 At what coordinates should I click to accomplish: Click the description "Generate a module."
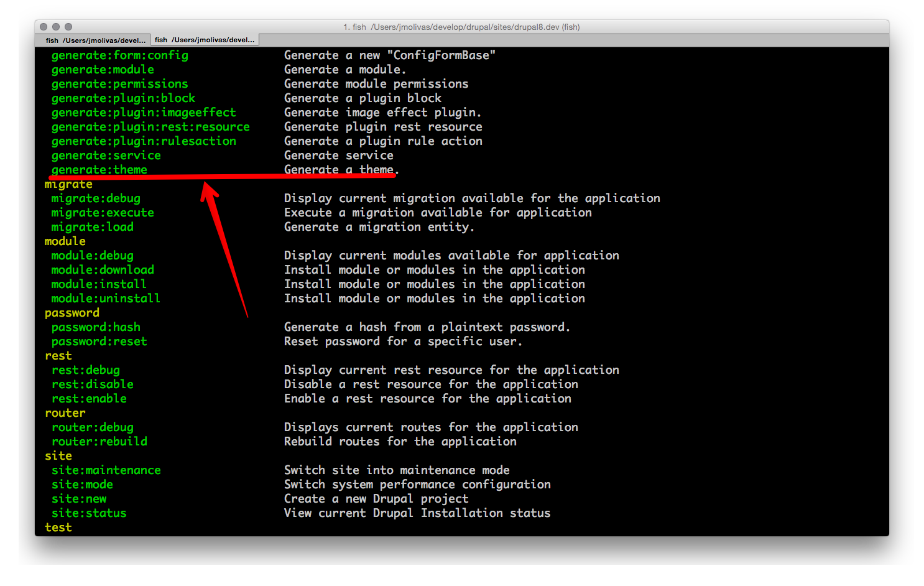pos(345,70)
